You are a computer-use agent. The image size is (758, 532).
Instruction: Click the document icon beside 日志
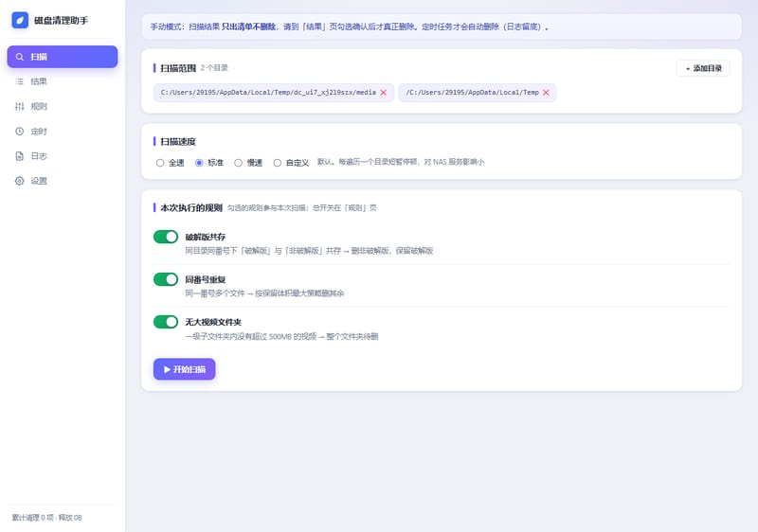[19, 156]
